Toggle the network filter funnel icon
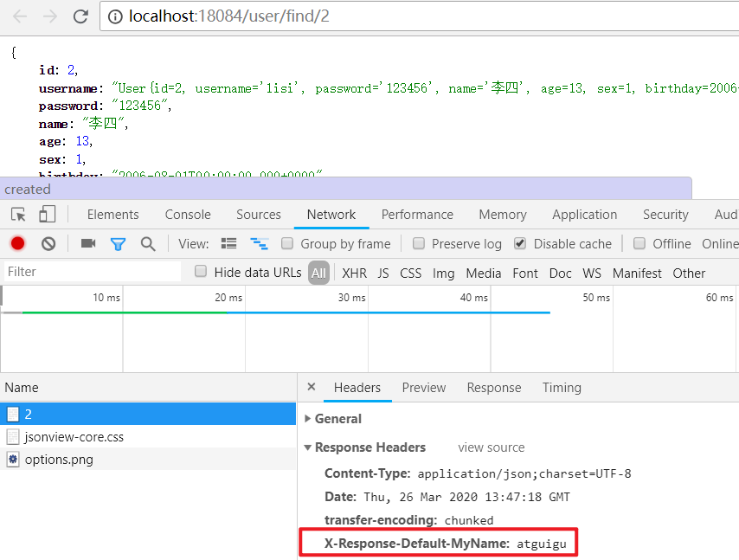Screen dimensions: 739x560 coord(118,244)
